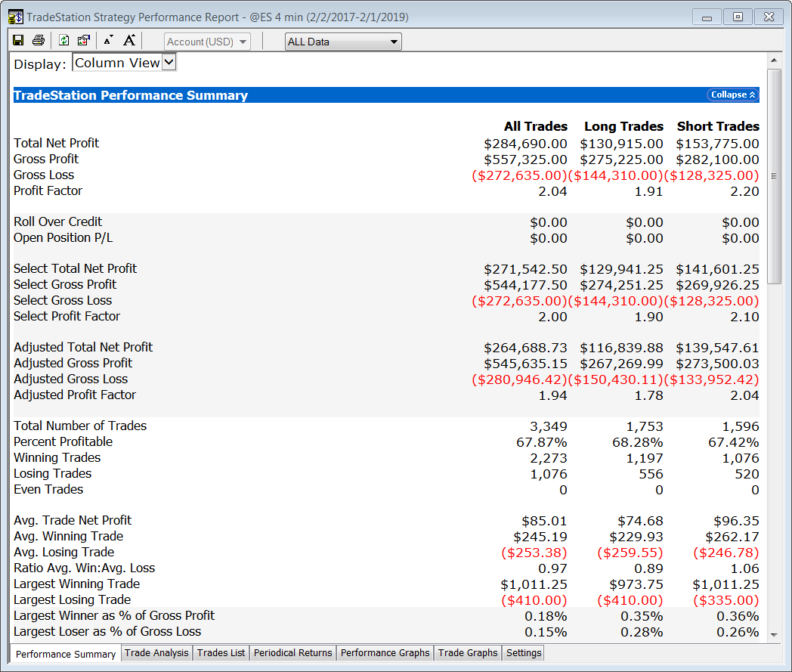Open the Trades List tab

tap(221, 653)
